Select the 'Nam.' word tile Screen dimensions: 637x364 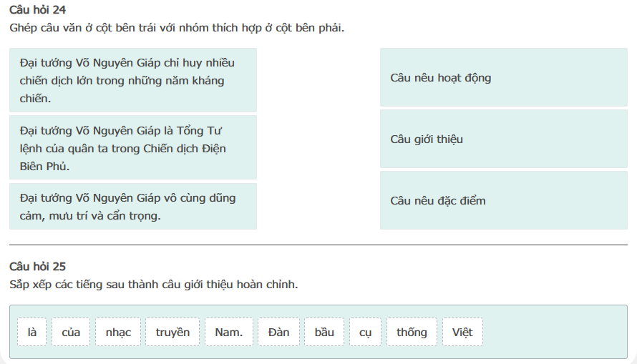point(229,332)
